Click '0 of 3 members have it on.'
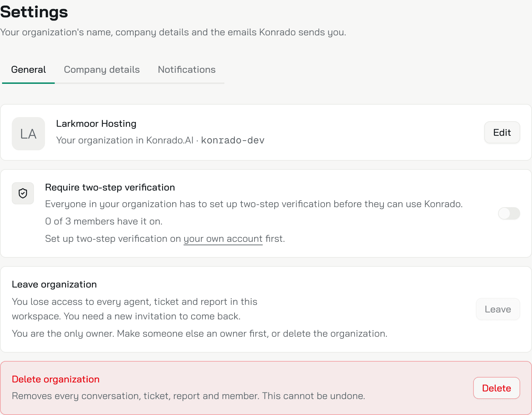Viewport: 532px width, 415px height. [x=104, y=221]
